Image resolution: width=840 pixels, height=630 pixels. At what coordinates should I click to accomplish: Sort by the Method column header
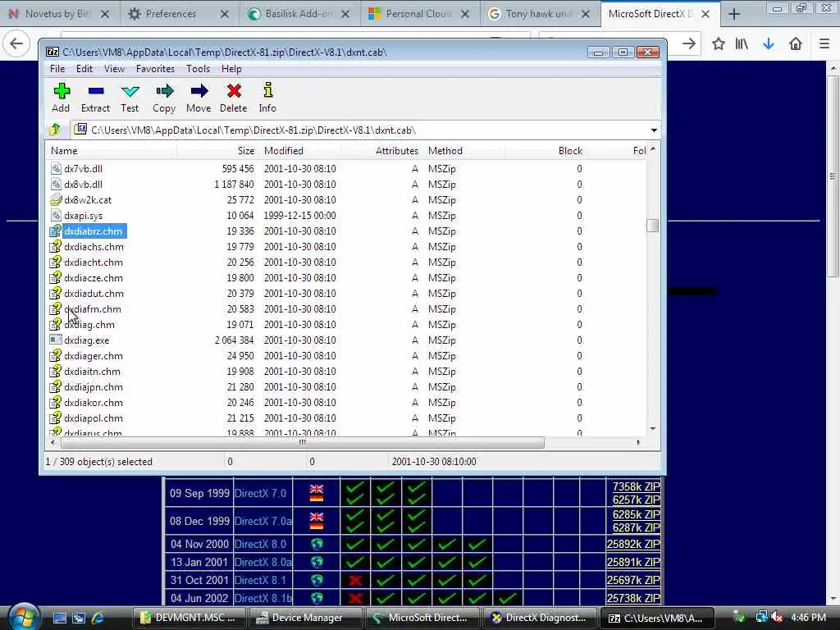click(x=464, y=151)
